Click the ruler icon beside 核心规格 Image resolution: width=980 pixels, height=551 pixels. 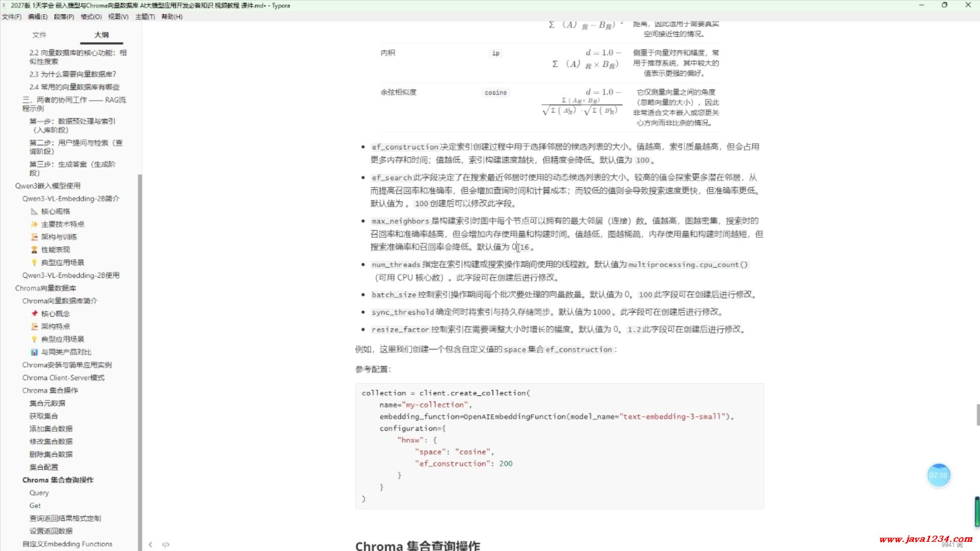pyautogui.click(x=34, y=211)
